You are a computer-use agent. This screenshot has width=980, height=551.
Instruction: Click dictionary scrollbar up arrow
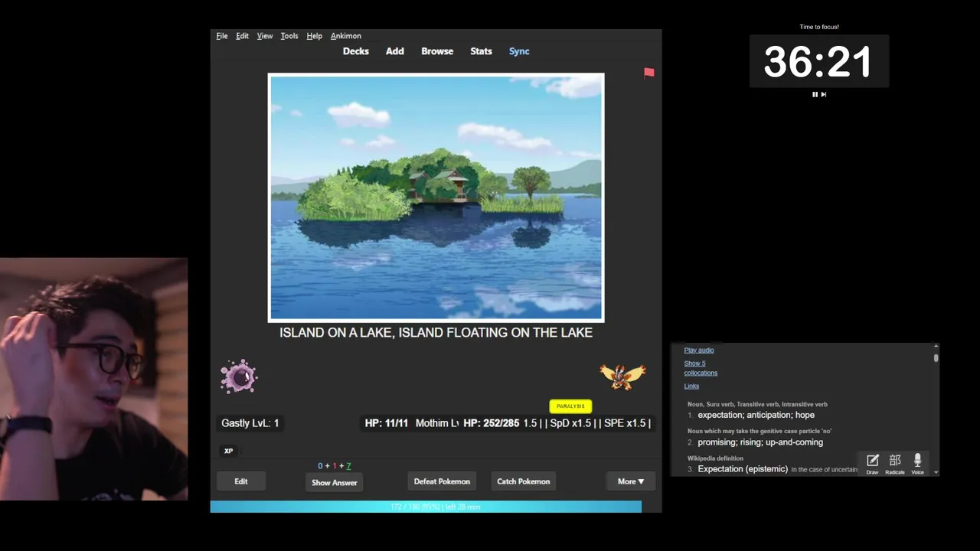pos(936,347)
